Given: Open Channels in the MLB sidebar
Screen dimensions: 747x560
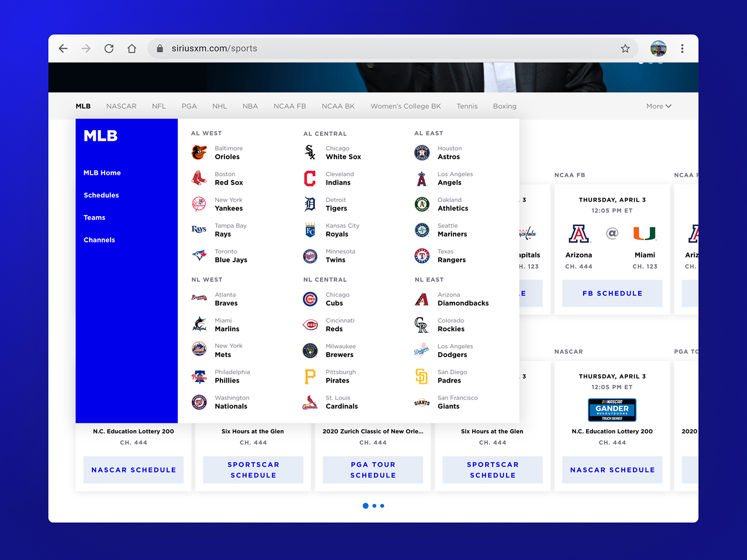Looking at the screenshot, I should pyautogui.click(x=99, y=240).
